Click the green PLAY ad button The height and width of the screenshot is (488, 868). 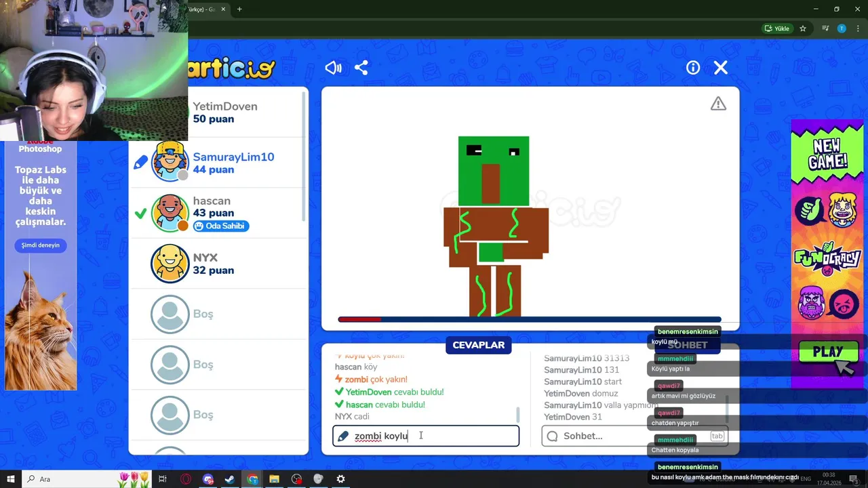(827, 352)
